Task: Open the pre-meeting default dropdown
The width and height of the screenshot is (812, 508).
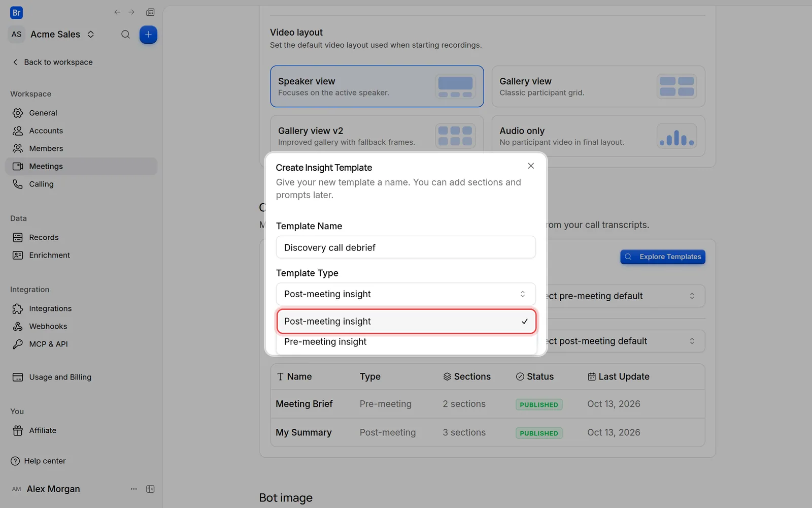Action: point(626,296)
